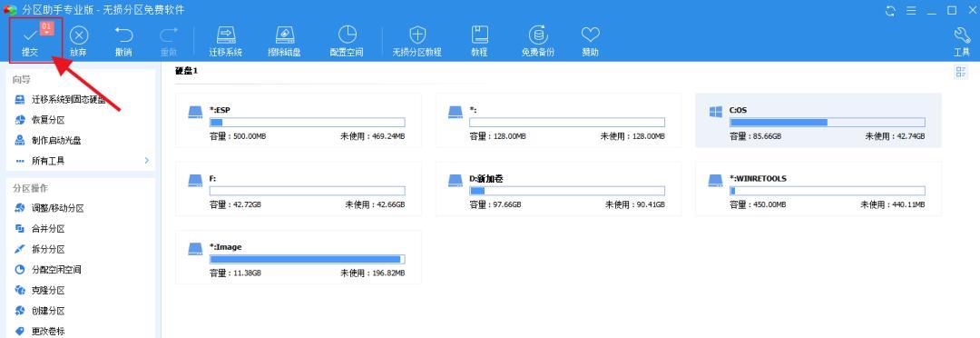Select the *:WINRETOOLS partition card
Screen dimensions: 980x338
pyautogui.click(x=818, y=189)
